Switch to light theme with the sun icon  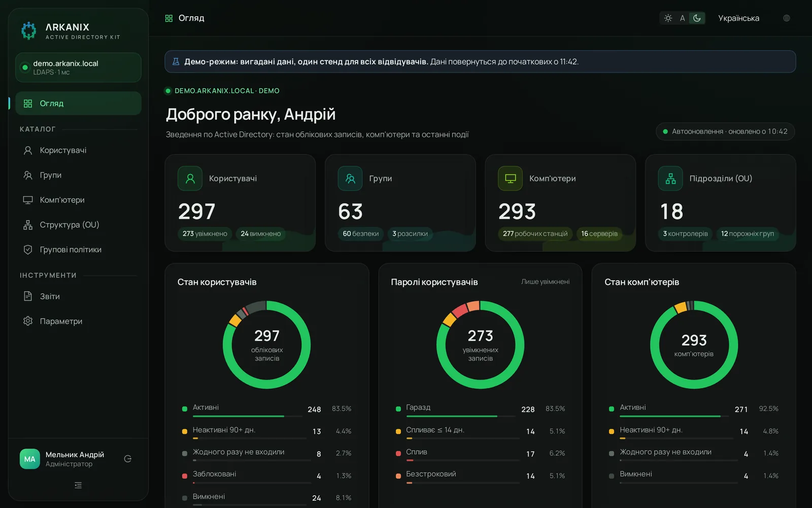pyautogui.click(x=668, y=18)
